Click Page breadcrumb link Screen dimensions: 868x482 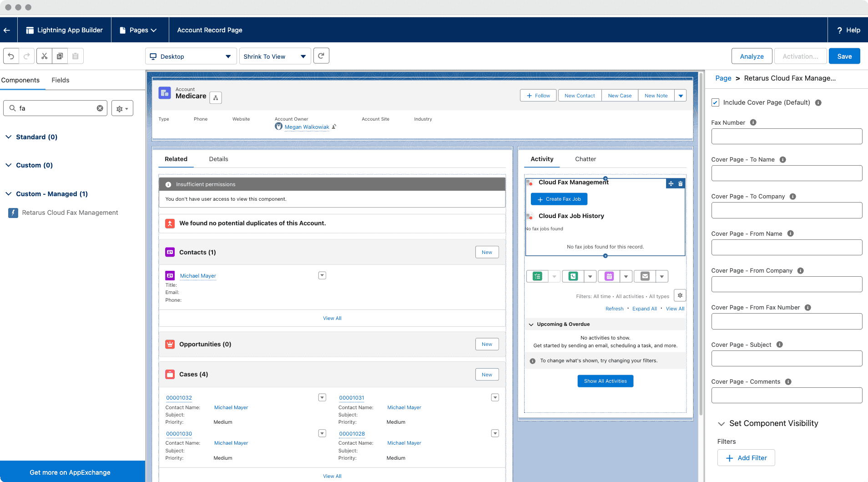[x=723, y=78]
